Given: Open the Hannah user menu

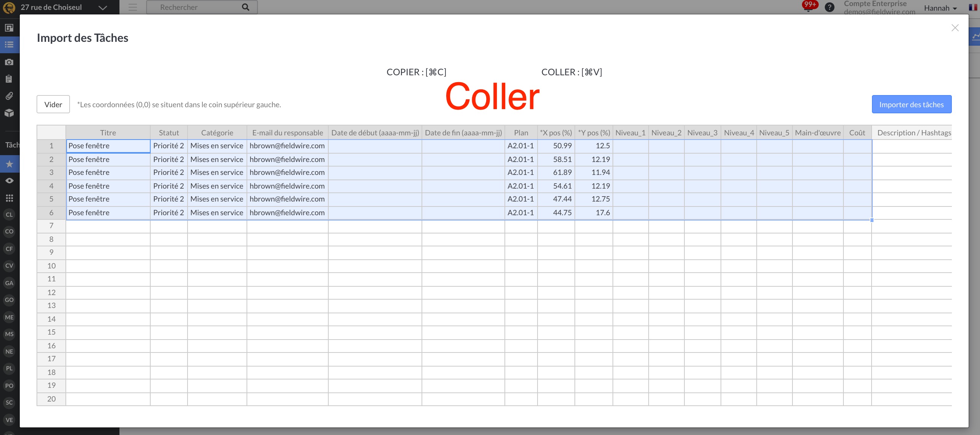Looking at the screenshot, I should point(940,8).
